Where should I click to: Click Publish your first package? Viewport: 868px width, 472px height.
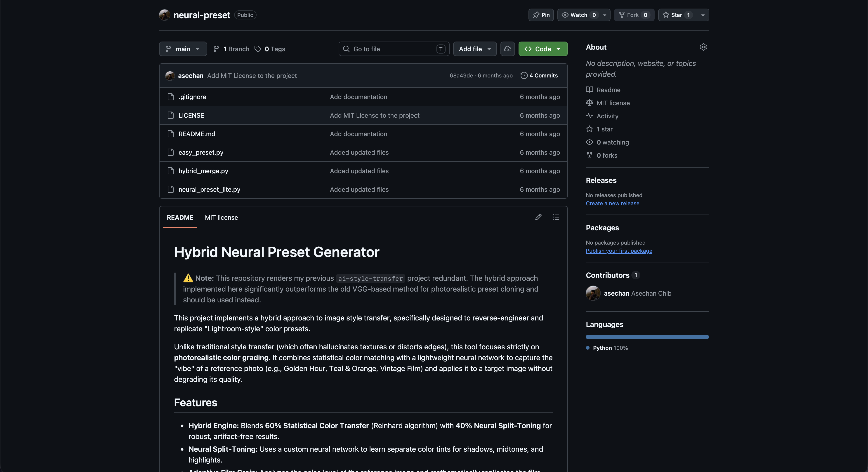pyautogui.click(x=619, y=251)
